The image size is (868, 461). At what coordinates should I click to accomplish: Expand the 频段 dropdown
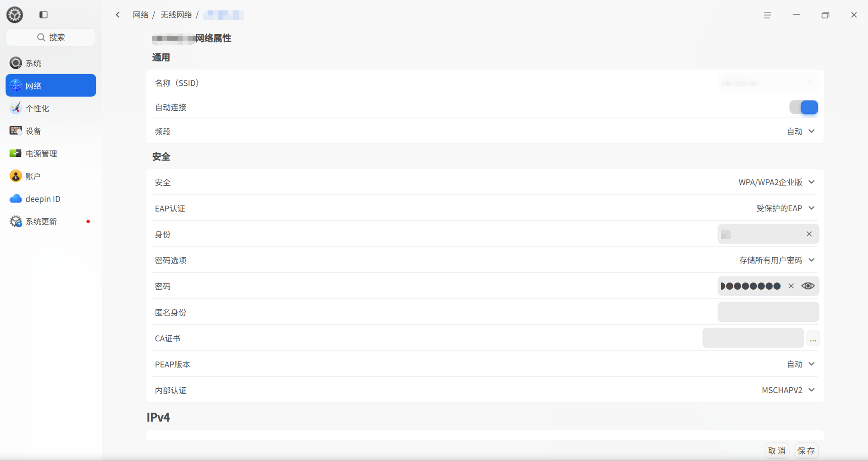[x=801, y=131]
